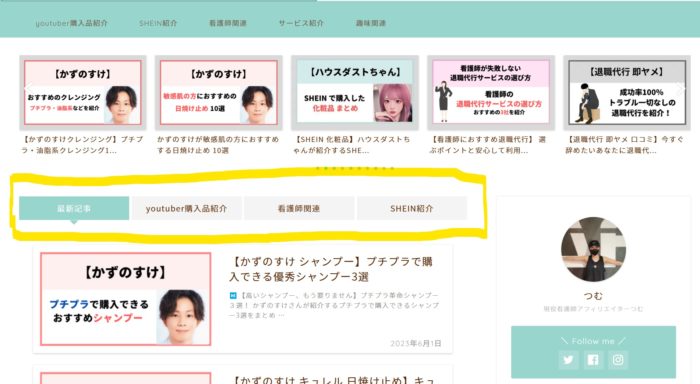
Task: Click 【退職代行 即ヤメ 口コミ】 caption link
Action: 624,145
